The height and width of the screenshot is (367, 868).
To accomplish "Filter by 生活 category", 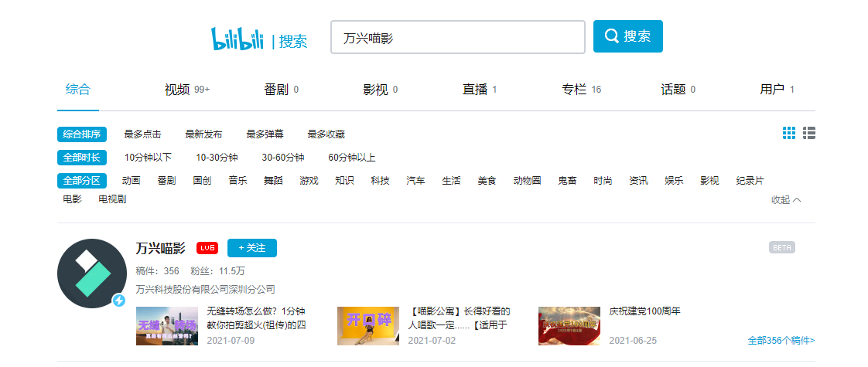I will tap(451, 181).
